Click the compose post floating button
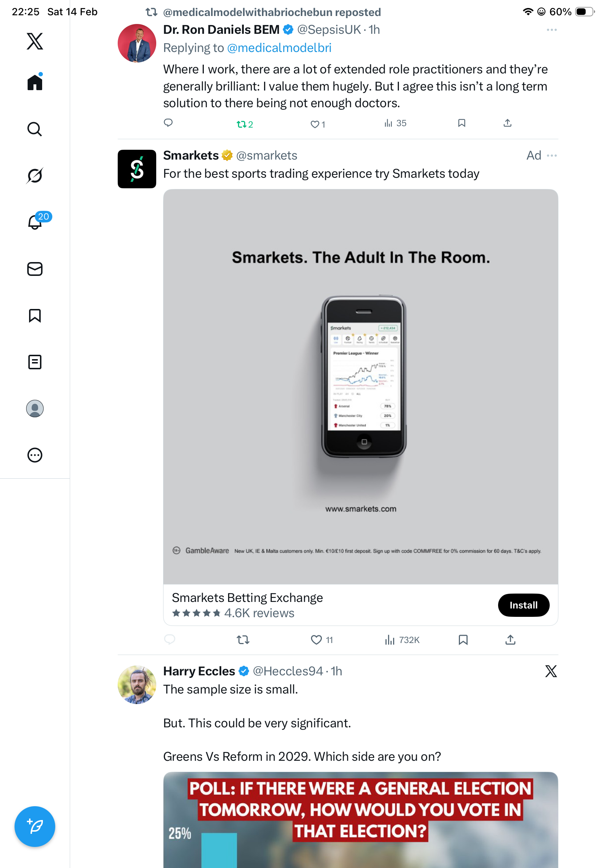 [x=35, y=826]
